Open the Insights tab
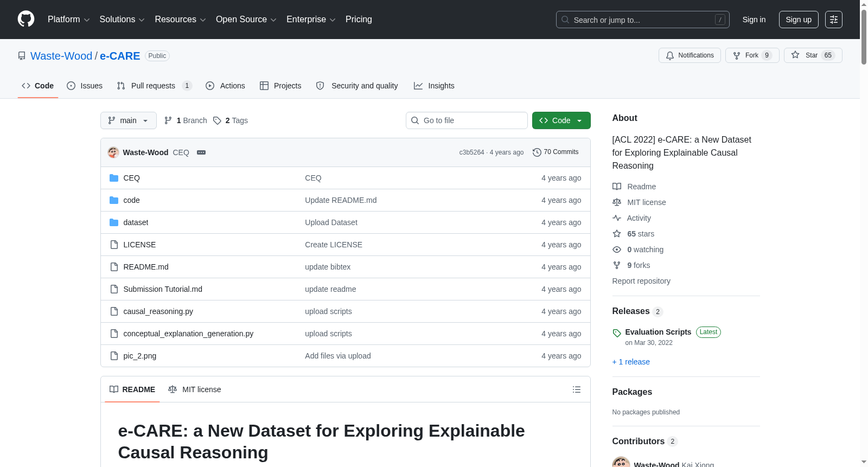Screen dimensions: 868x467 (434, 86)
